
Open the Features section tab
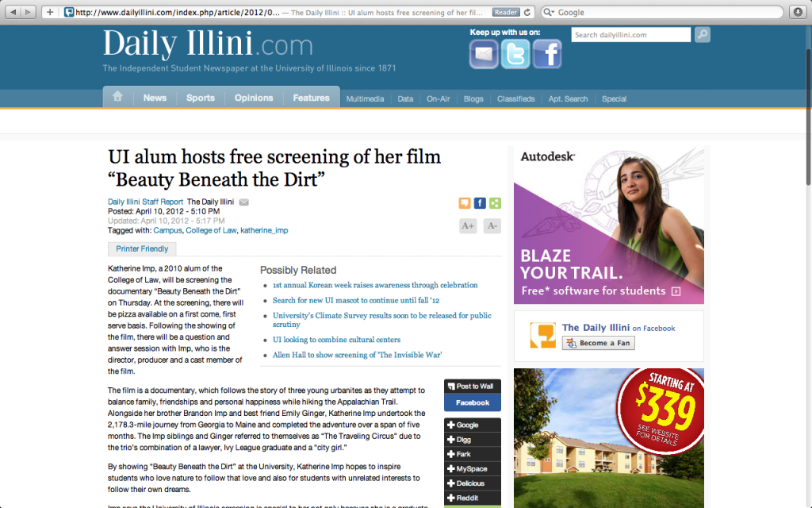311,98
